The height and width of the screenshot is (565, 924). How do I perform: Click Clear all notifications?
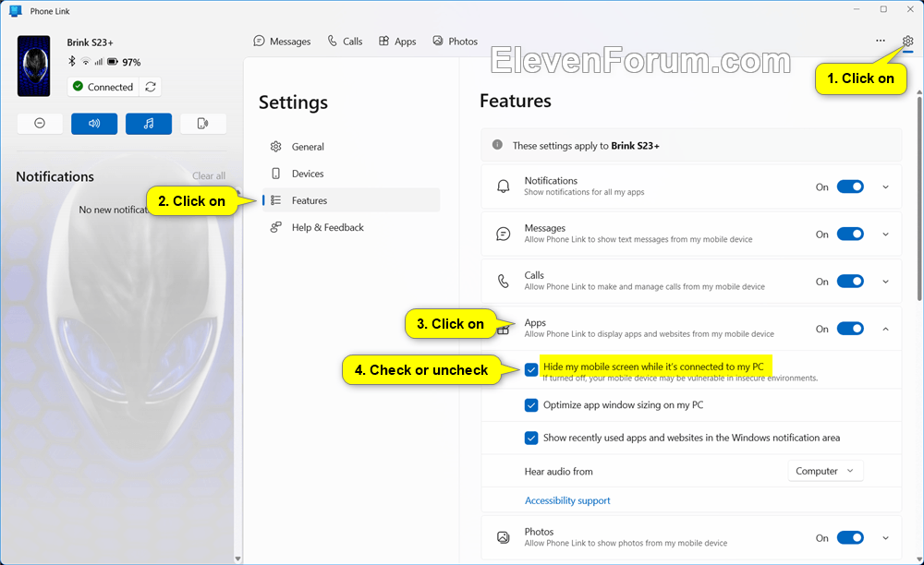[x=209, y=176]
